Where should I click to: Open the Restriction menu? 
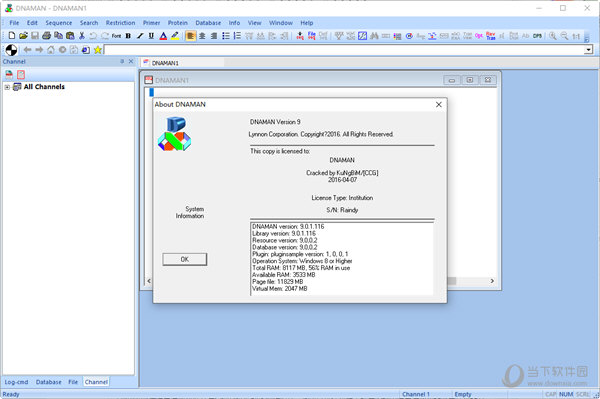121,23
